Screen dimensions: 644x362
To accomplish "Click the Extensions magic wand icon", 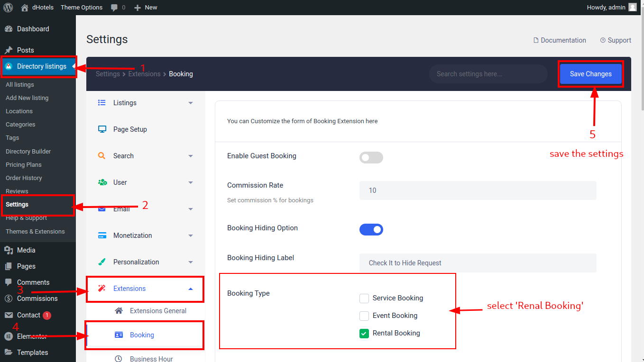I will (101, 289).
